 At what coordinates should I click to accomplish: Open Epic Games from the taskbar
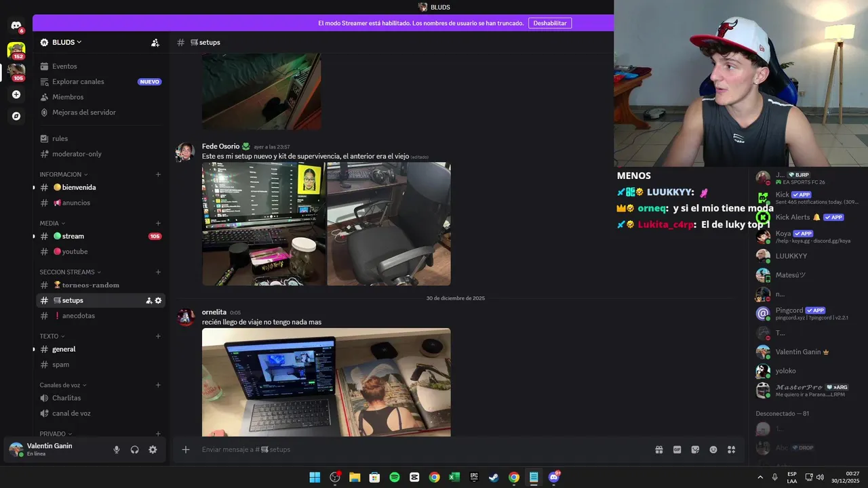tap(474, 477)
